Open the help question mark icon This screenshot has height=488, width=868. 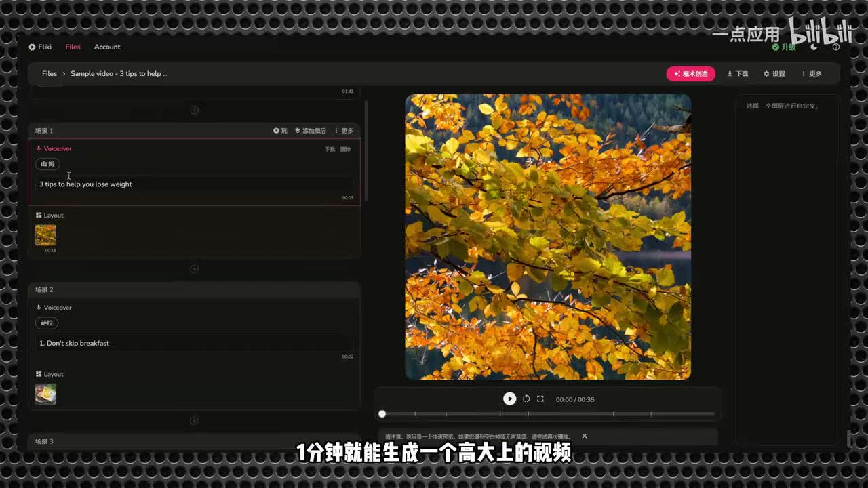pos(836,47)
